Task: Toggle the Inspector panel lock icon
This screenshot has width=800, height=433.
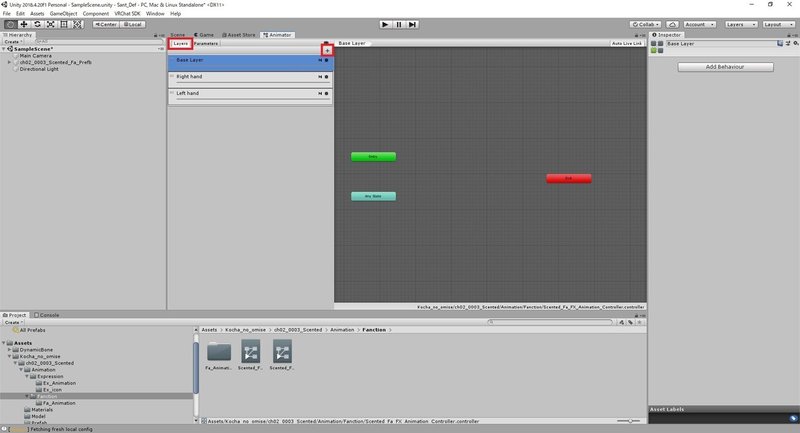Action: point(789,35)
